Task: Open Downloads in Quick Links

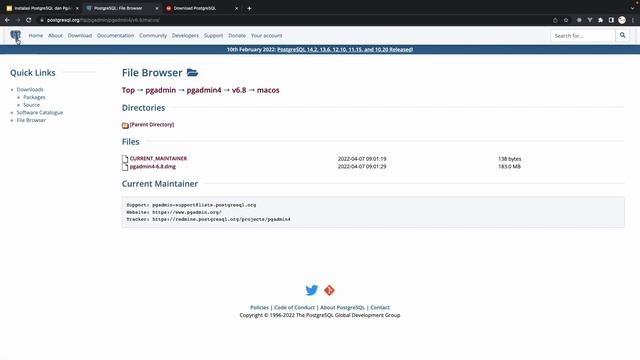Action: tap(30, 89)
